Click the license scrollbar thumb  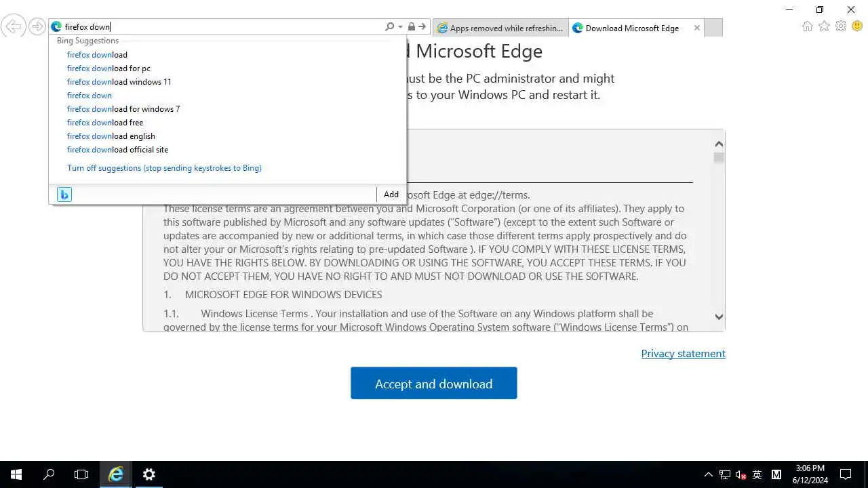click(719, 158)
